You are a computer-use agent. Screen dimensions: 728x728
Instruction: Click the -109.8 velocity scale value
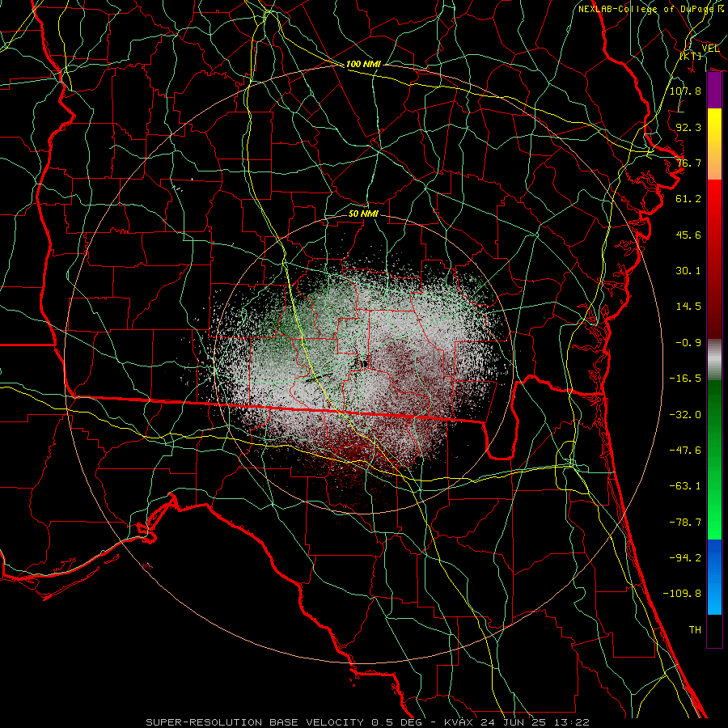pyautogui.click(x=682, y=594)
